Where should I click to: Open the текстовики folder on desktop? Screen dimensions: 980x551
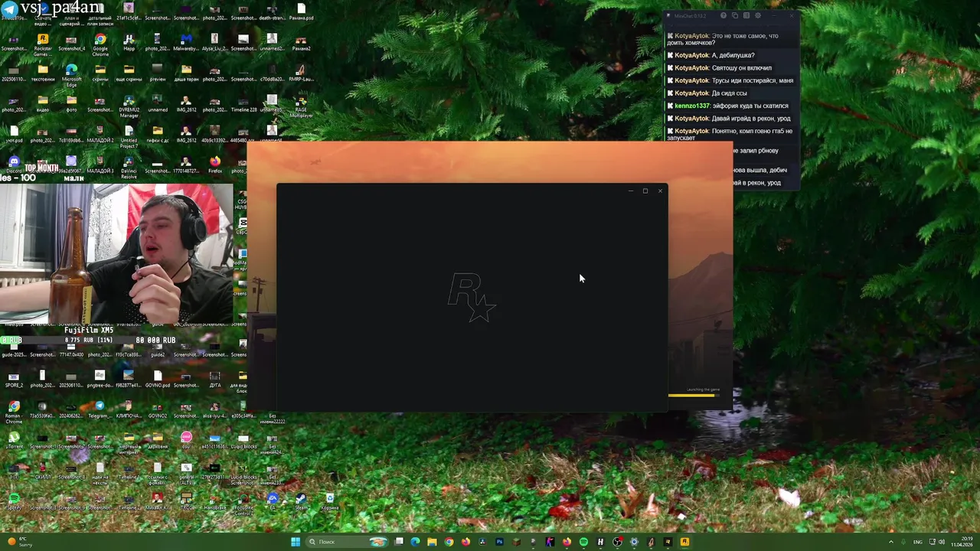42,73
